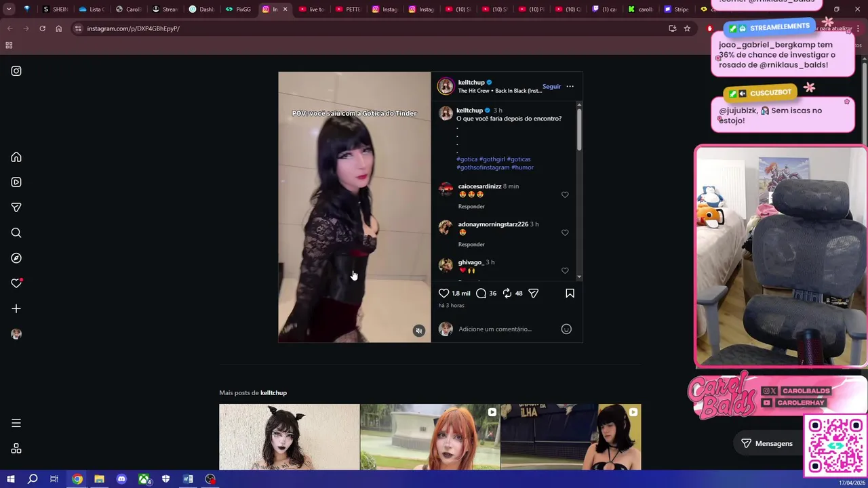
Task: Open kelltchup profile from post header
Action: click(471, 83)
